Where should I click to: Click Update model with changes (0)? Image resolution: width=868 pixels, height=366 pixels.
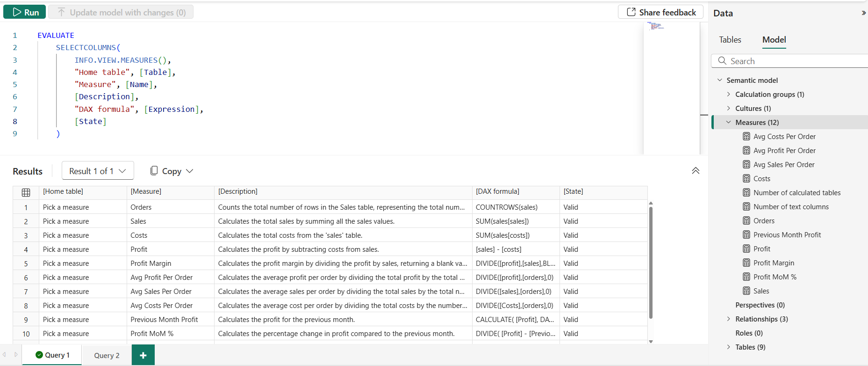[x=121, y=12]
